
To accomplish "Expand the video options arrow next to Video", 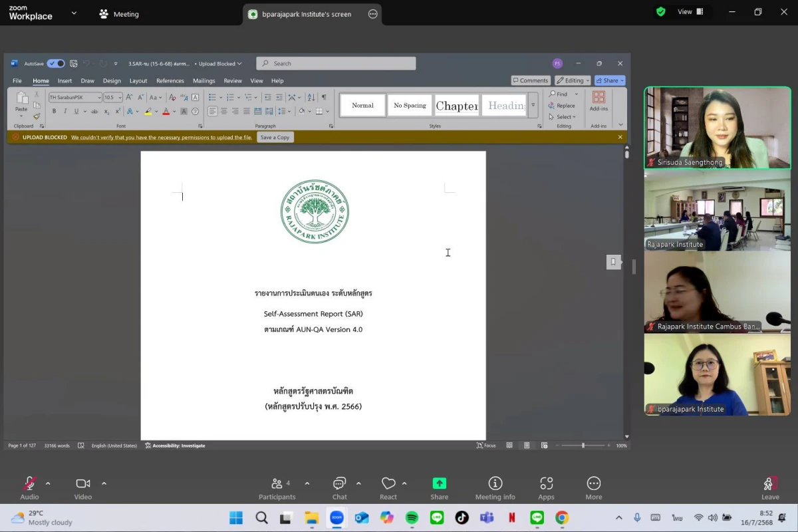I will point(104,483).
